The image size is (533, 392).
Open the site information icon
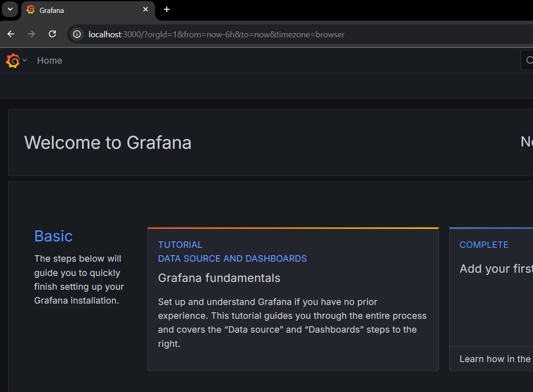pos(77,35)
